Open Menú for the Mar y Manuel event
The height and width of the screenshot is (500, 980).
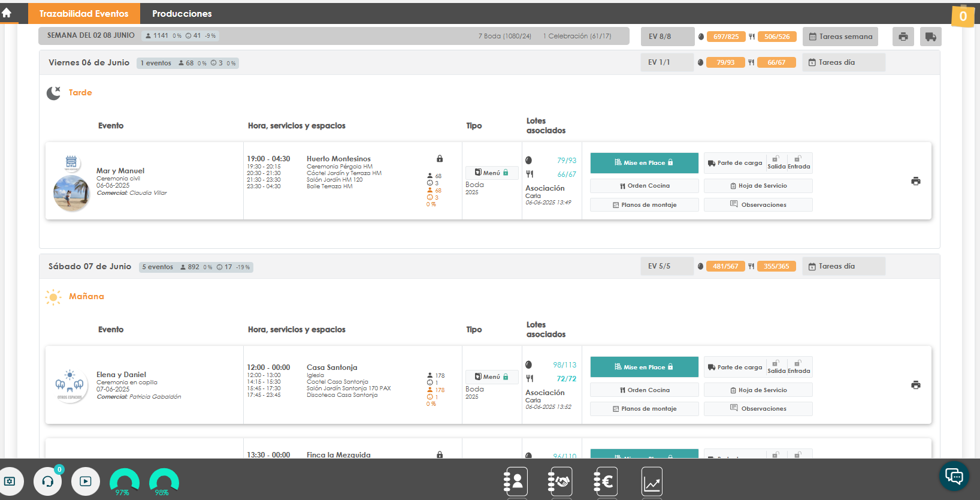click(492, 173)
